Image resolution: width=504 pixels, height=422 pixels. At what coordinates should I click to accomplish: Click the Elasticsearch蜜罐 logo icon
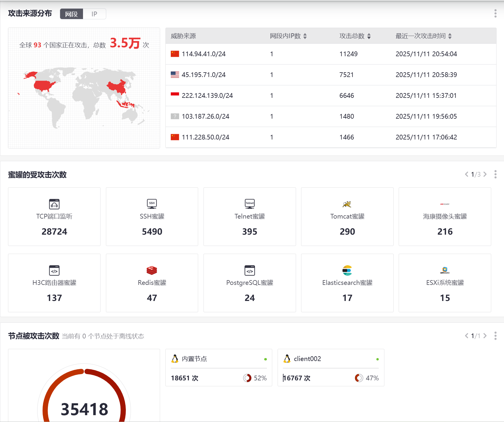347,270
